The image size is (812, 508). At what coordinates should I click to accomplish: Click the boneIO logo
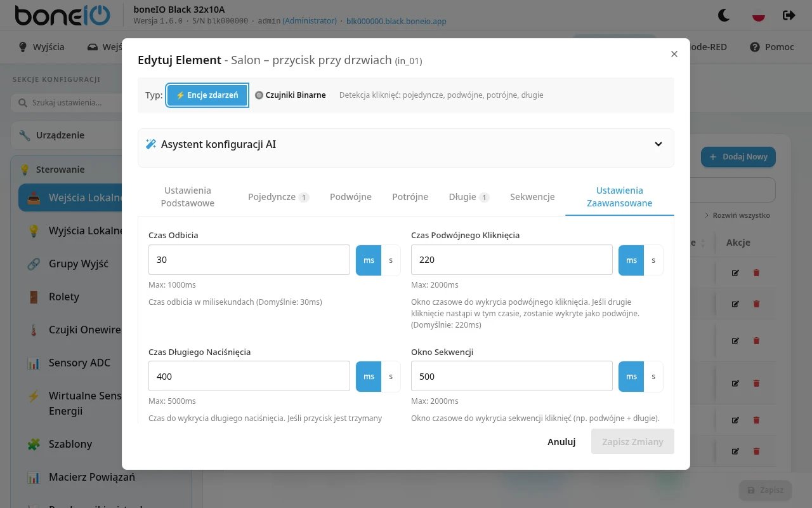[x=62, y=15]
